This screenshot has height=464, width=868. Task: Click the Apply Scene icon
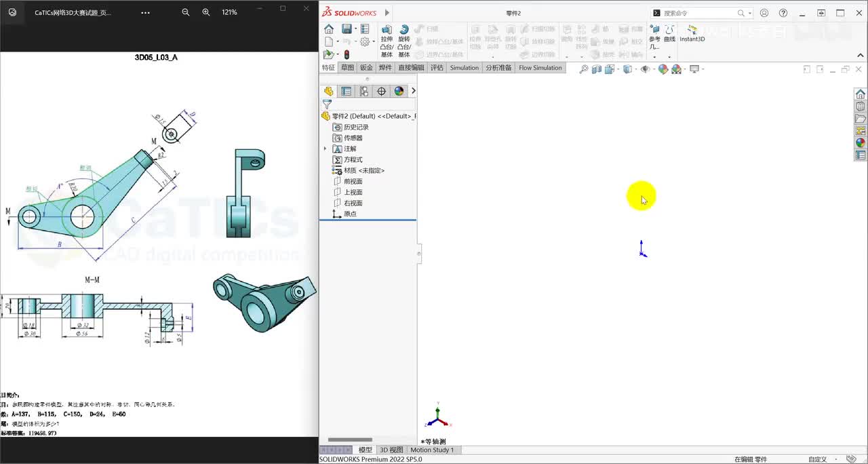tap(676, 69)
